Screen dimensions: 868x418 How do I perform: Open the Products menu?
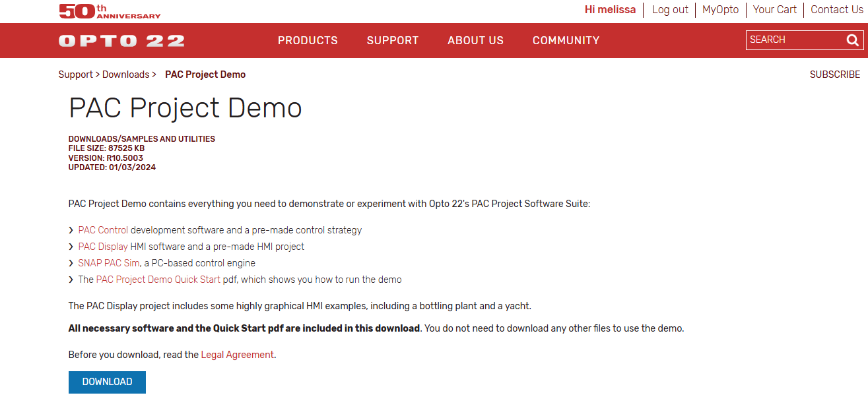point(308,40)
